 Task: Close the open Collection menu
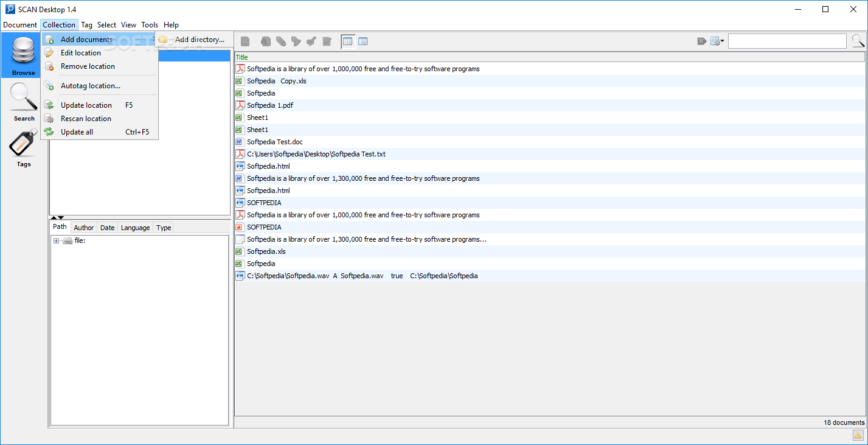click(59, 25)
